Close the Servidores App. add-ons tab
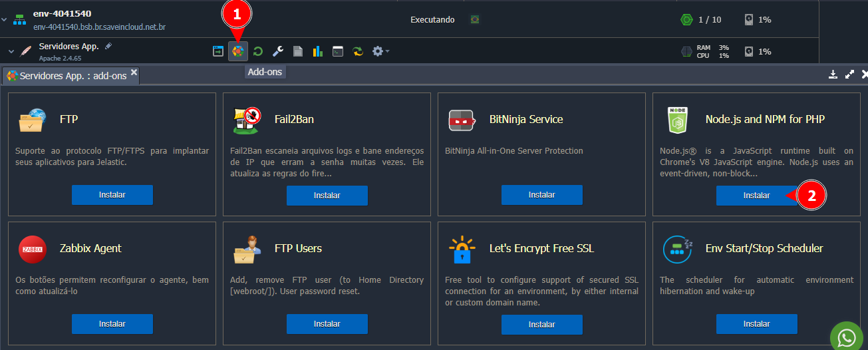868x350 pixels. click(134, 73)
